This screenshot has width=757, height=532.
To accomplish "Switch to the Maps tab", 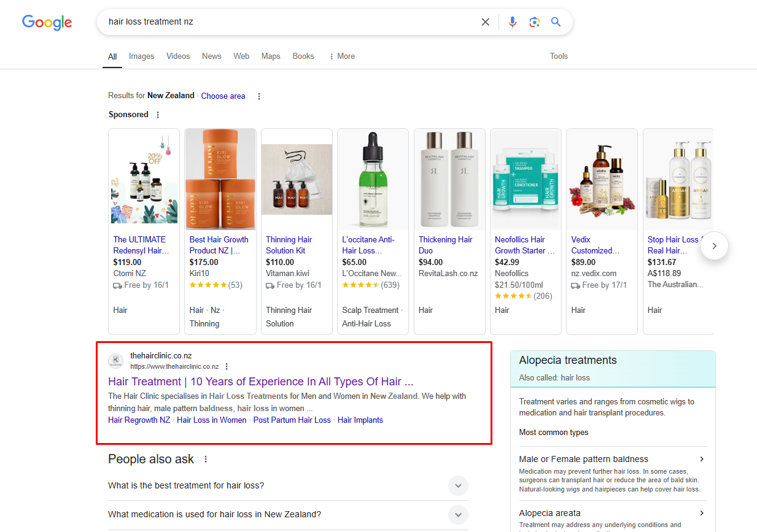I will 271,56.
